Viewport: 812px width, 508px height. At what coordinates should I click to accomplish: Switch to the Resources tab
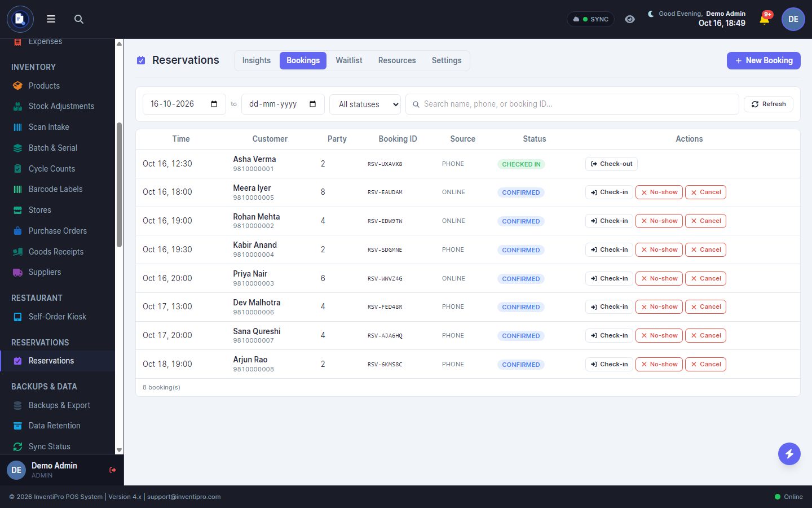[397, 60]
